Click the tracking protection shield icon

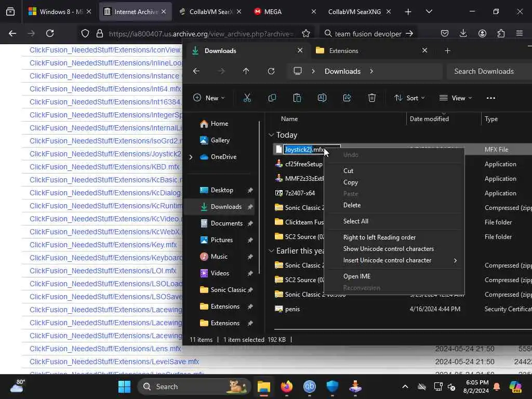coord(85,33)
